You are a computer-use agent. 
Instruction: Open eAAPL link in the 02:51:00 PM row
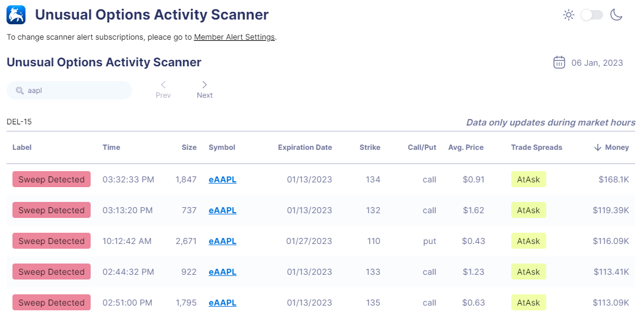click(x=222, y=303)
